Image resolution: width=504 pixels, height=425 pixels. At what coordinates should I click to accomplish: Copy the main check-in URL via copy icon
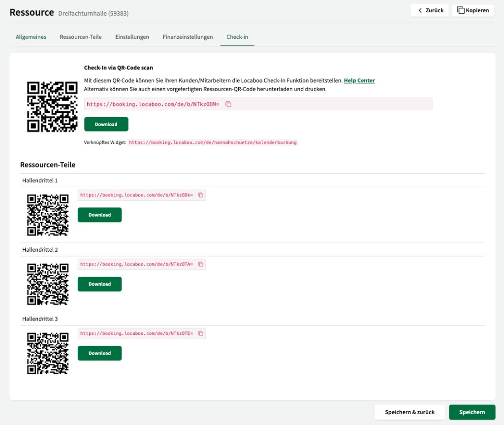[227, 104]
